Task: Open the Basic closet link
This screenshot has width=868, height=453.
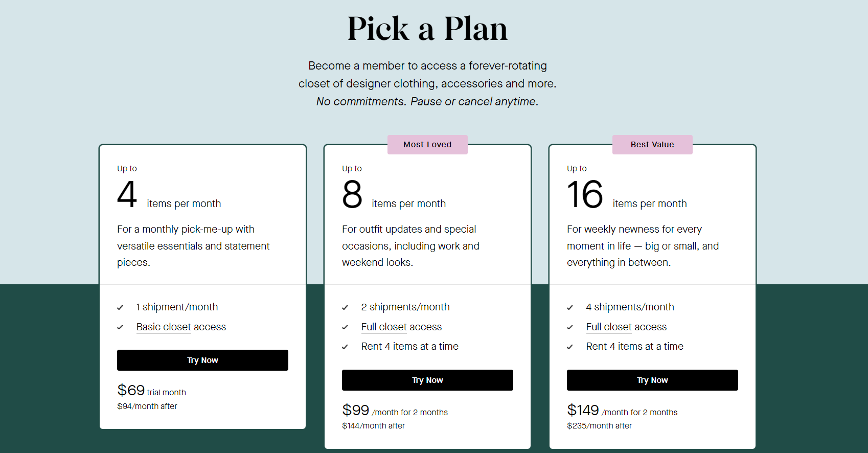Action: point(164,327)
